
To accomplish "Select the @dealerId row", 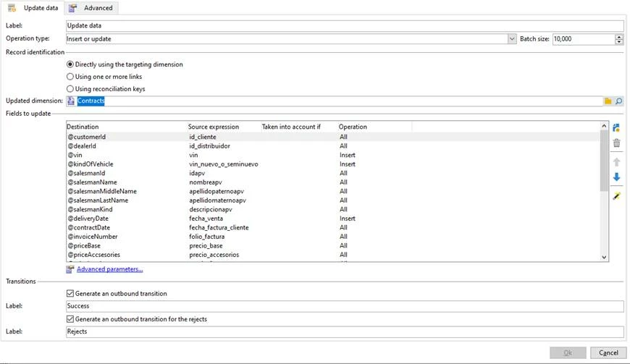I will [333, 146].
